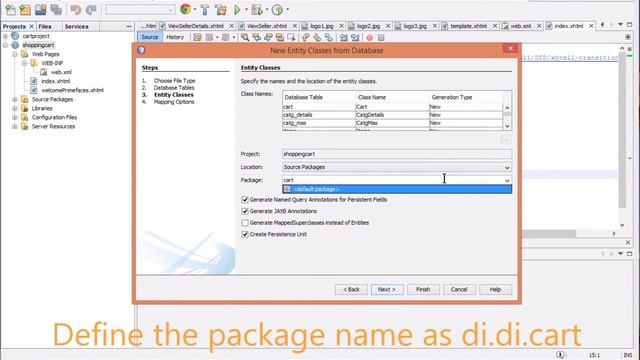This screenshot has height=360, width=640.
Task: Click the Profile Project clock icon
Action: coord(278,9)
